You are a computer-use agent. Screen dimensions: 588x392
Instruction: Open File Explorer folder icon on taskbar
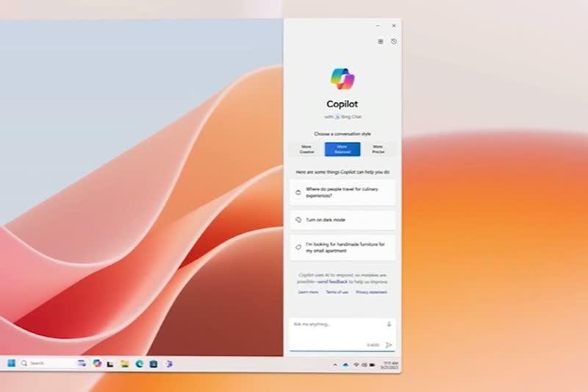(124, 364)
